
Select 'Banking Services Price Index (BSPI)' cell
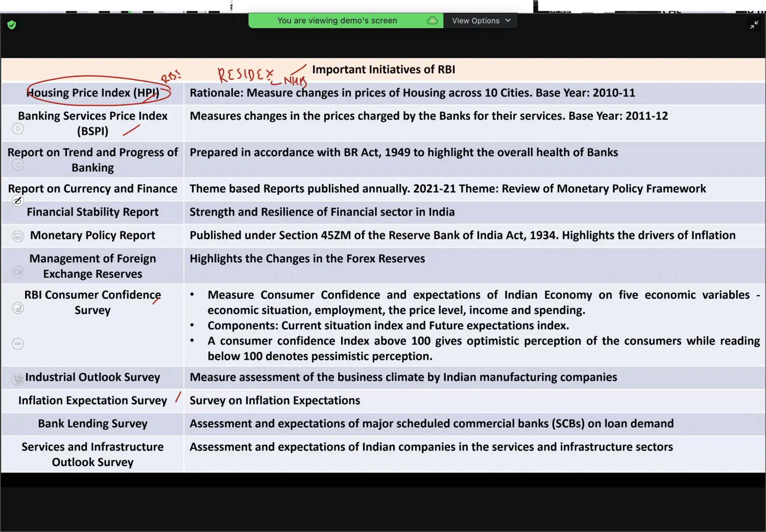point(92,124)
